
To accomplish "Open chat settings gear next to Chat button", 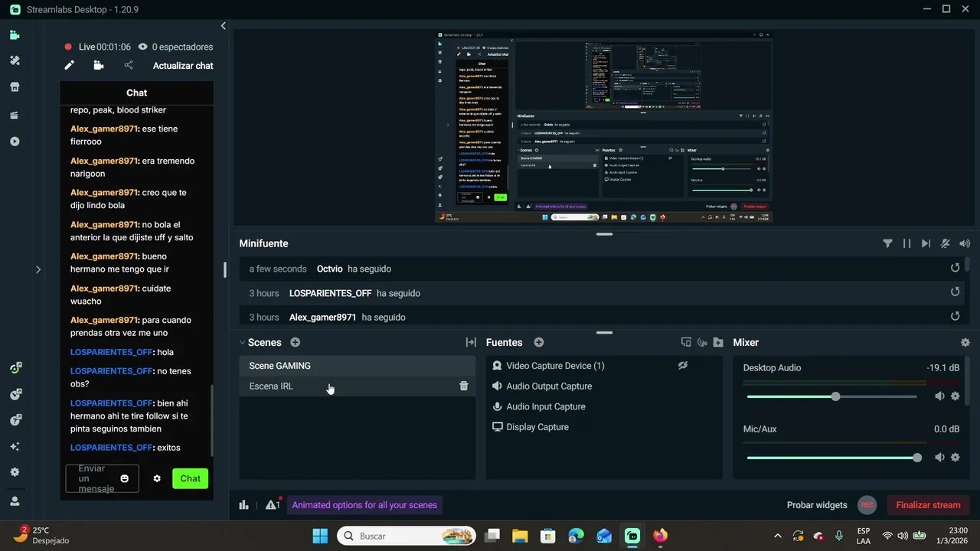I will [157, 478].
